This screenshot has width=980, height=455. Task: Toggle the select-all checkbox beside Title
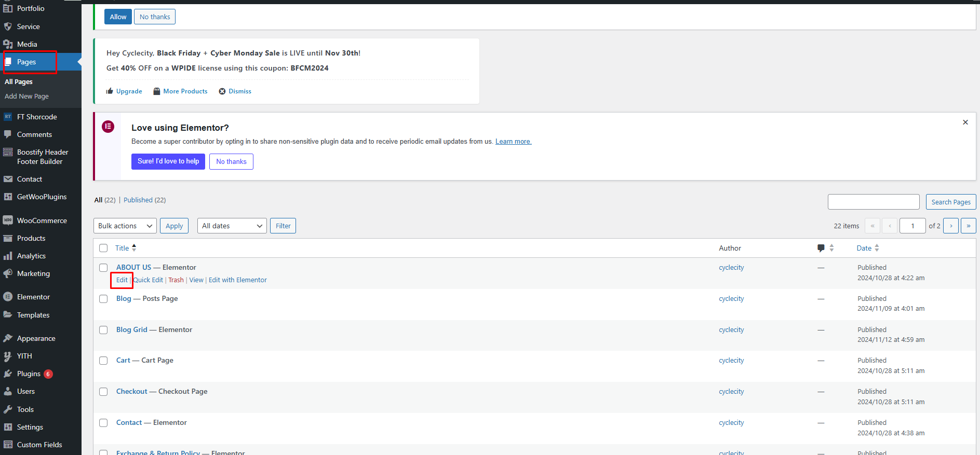[x=103, y=248]
